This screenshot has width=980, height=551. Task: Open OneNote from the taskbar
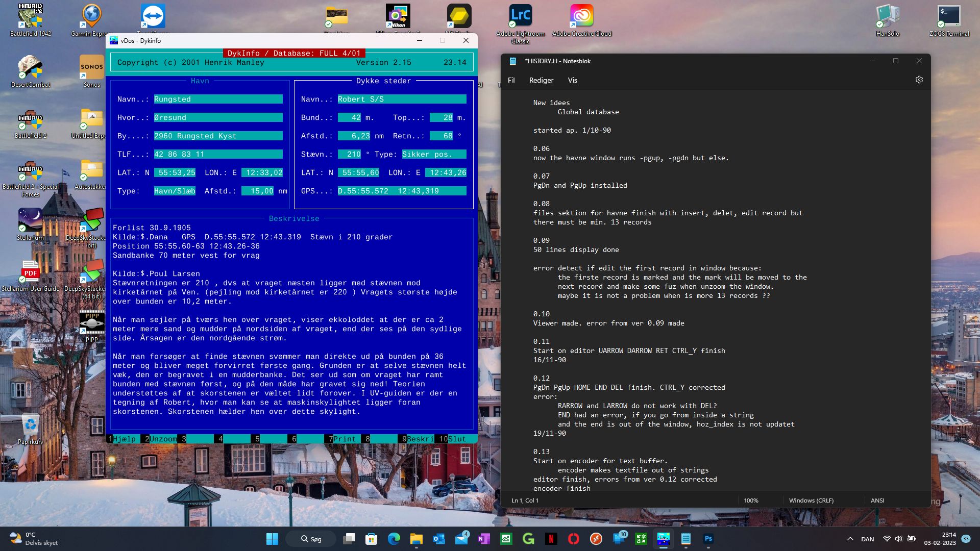[483, 539]
